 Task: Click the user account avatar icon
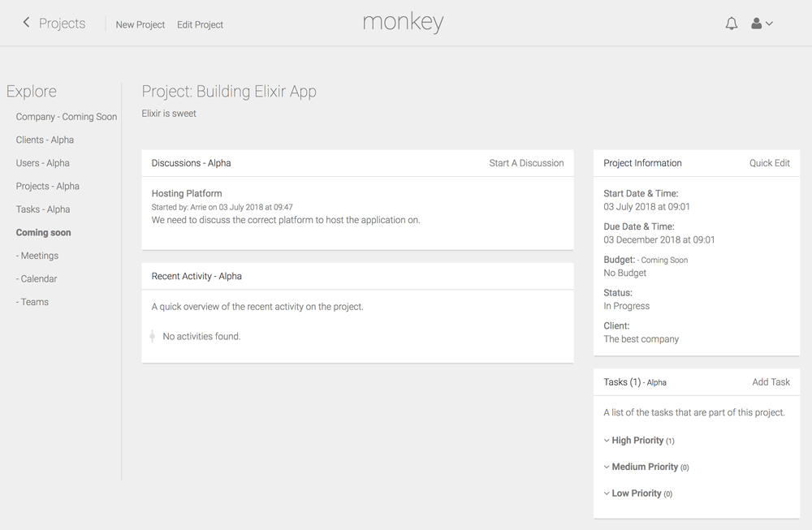point(754,23)
